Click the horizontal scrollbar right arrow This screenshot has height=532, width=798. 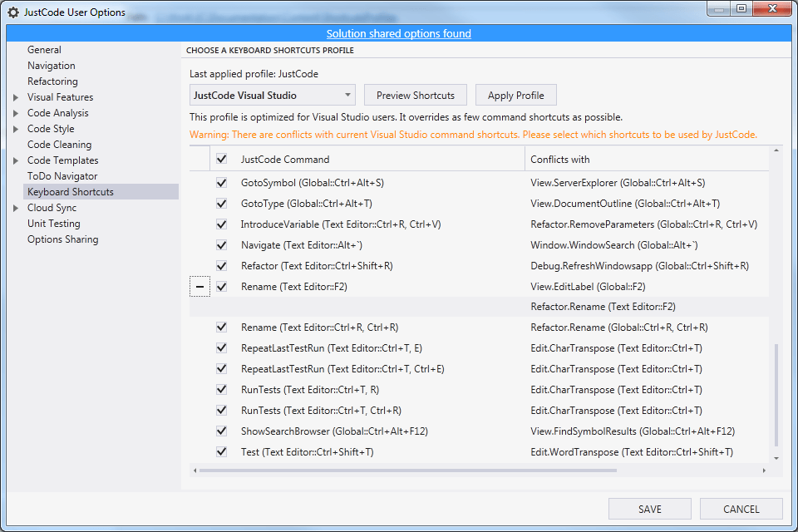(764, 470)
